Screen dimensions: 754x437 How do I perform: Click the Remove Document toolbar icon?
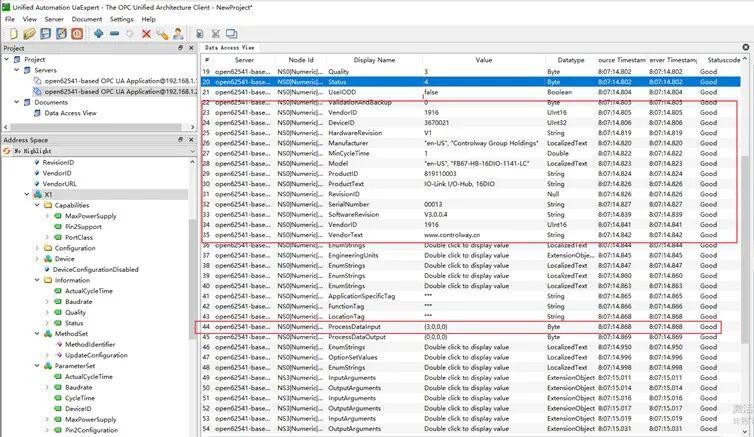tap(215, 34)
